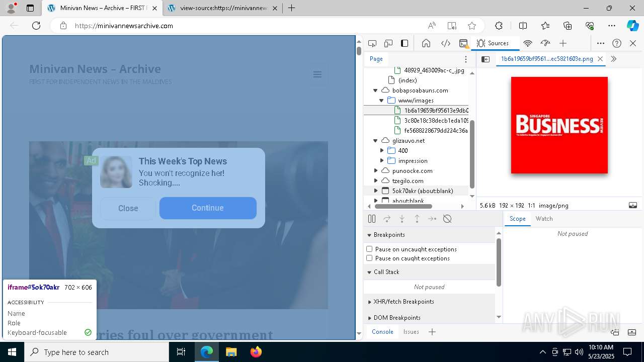Screen dimensions: 644x362
Task: Add more tools with plus icon
Action: click(x=563, y=43)
